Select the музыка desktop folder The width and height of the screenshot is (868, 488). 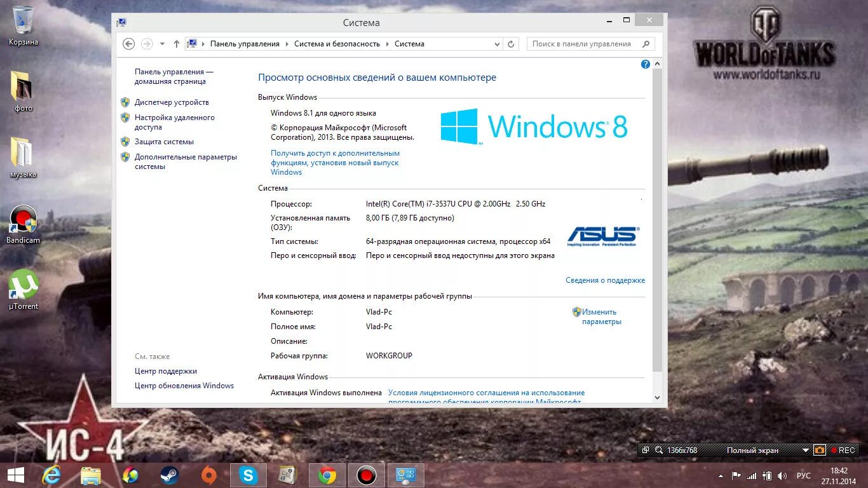pyautogui.click(x=24, y=158)
